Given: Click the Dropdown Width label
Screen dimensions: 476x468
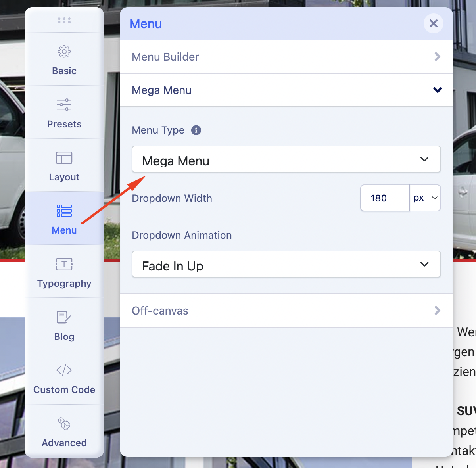Looking at the screenshot, I should click(x=172, y=198).
